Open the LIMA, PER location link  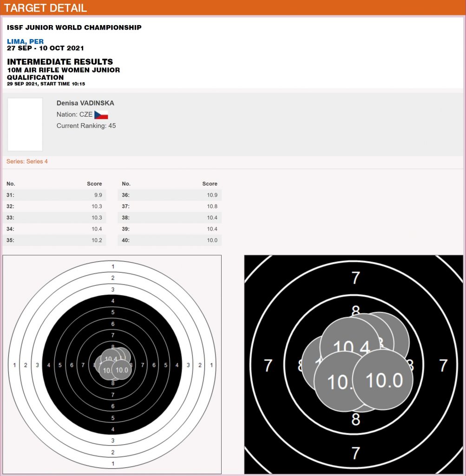point(25,41)
